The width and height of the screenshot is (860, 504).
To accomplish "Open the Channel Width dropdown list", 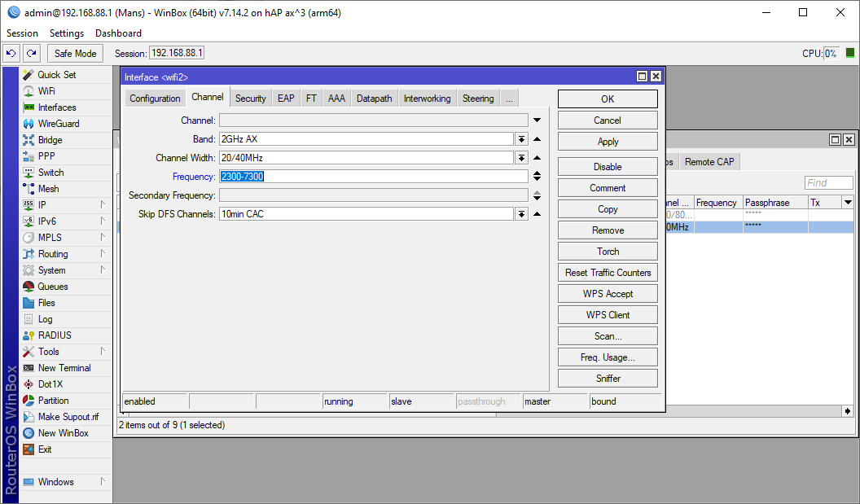I will coord(521,158).
